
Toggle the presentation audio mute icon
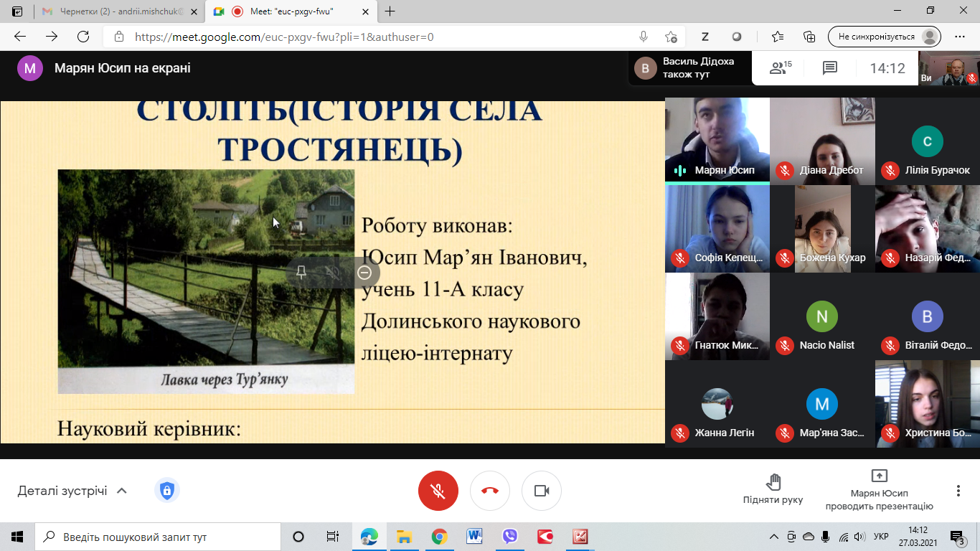pyautogui.click(x=333, y=273)
